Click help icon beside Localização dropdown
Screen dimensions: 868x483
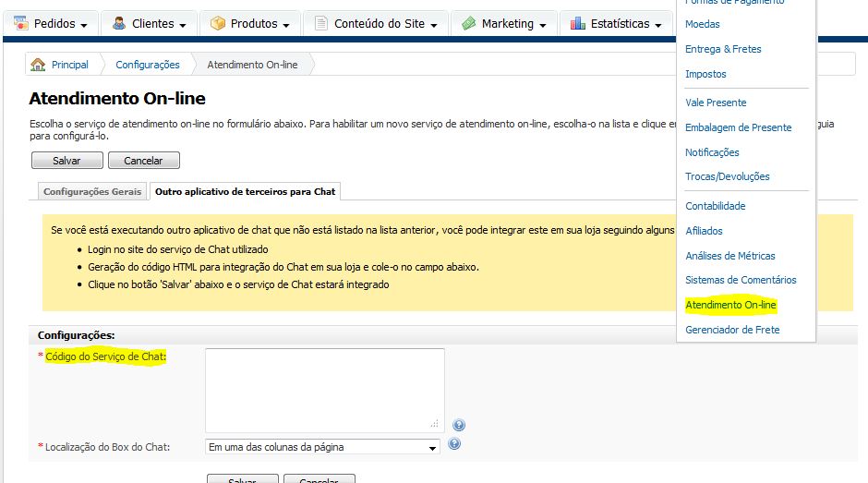coord(454,443)
